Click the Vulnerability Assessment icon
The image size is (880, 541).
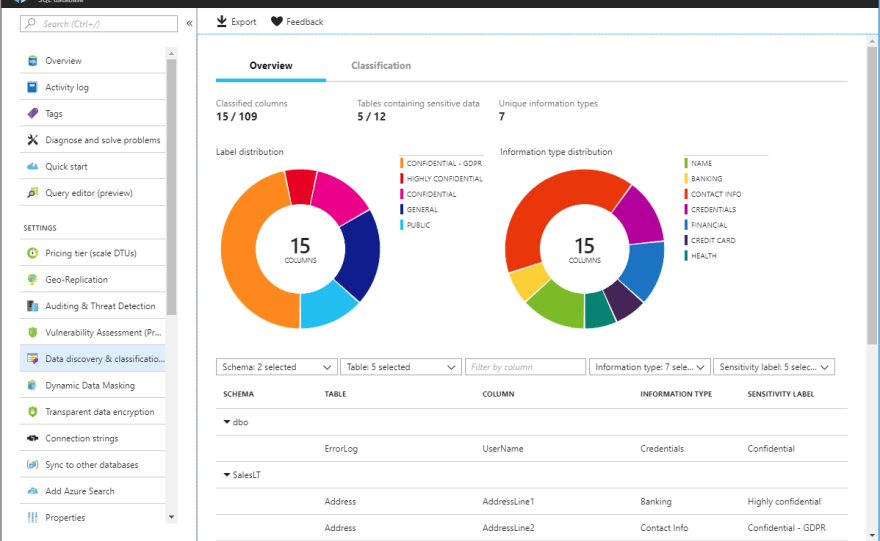pos(33,332)
